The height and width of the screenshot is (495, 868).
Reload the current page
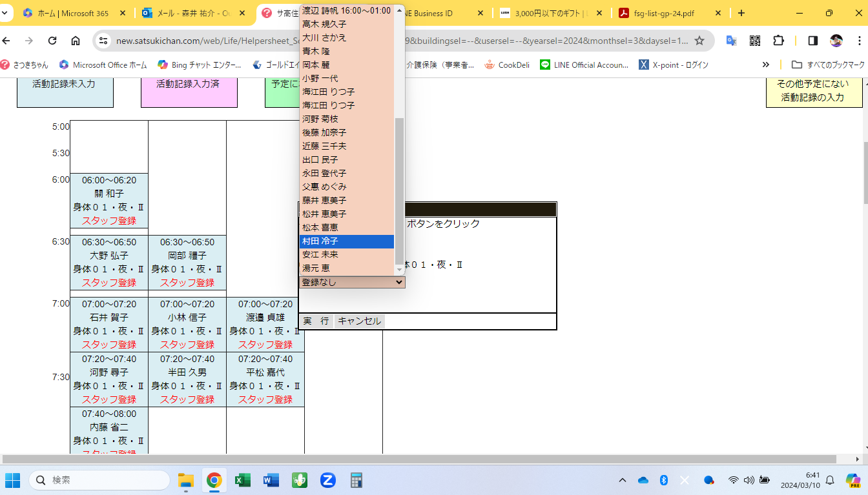pos(53,41)
